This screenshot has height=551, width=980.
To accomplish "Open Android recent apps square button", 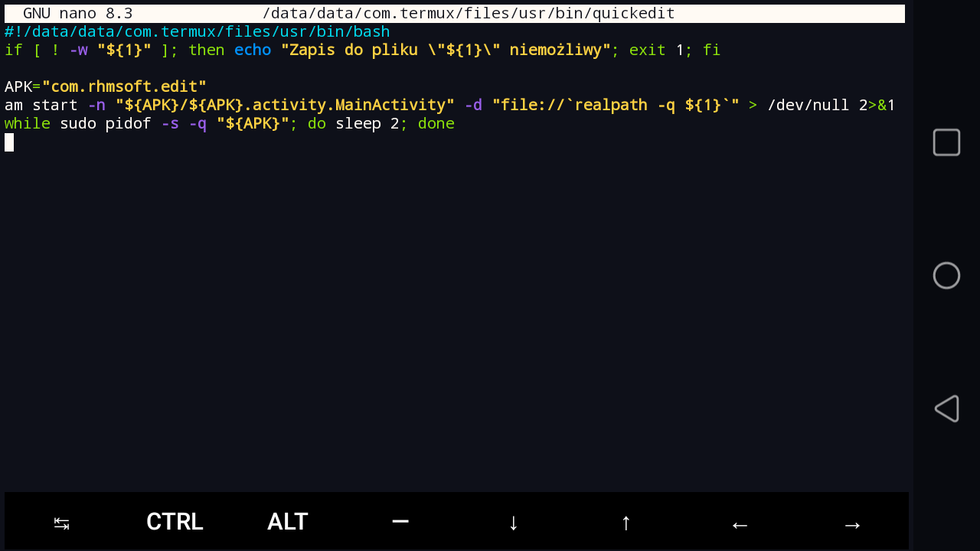I will [946, 142].
